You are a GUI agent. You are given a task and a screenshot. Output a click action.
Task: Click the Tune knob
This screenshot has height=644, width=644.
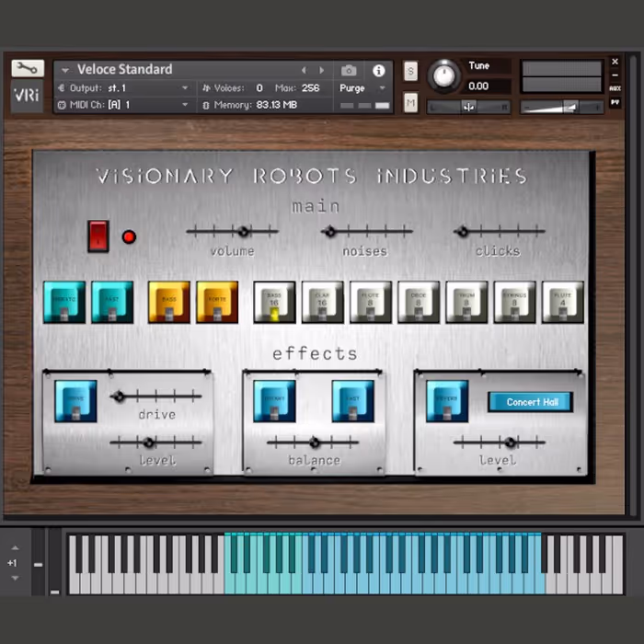click(x=445, y=76)
